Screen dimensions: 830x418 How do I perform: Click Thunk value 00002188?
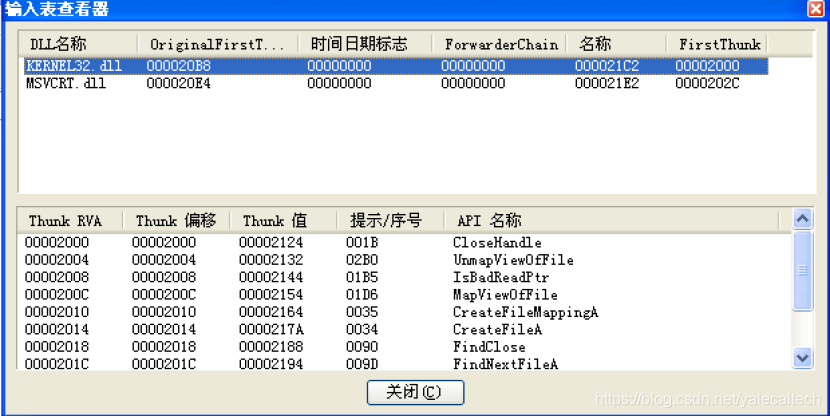coord(271,347)
